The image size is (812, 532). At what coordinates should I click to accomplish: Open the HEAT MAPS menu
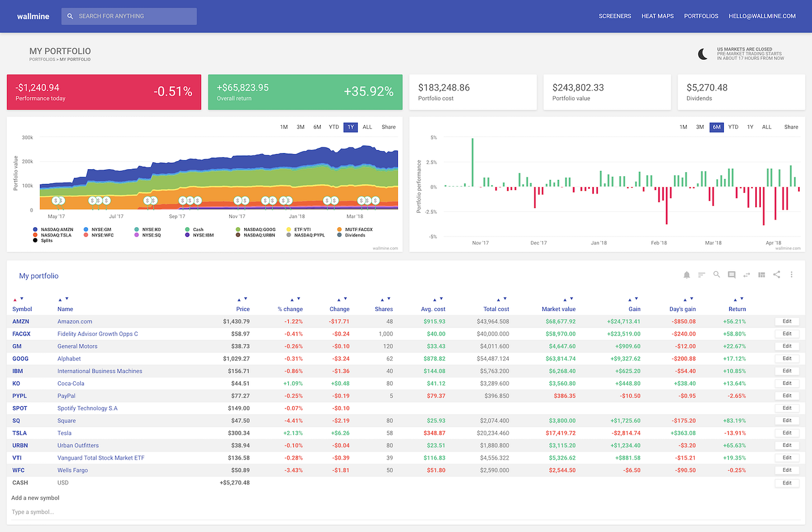click(x=657, y=16)
